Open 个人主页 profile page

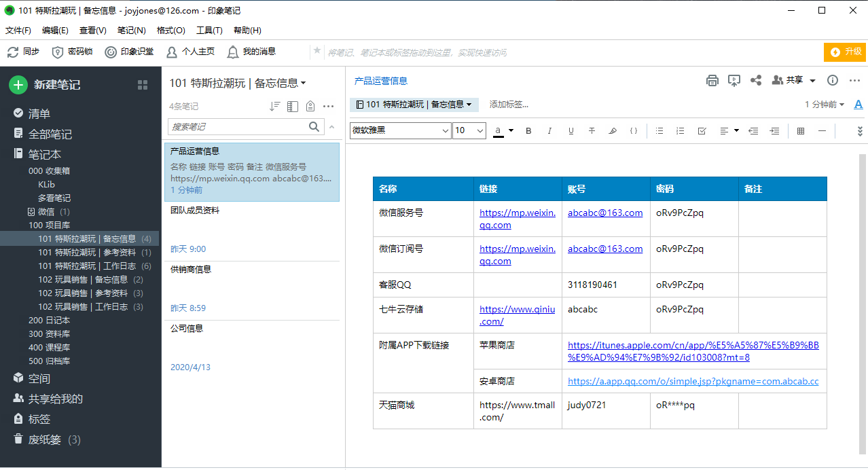click(190, 52)
